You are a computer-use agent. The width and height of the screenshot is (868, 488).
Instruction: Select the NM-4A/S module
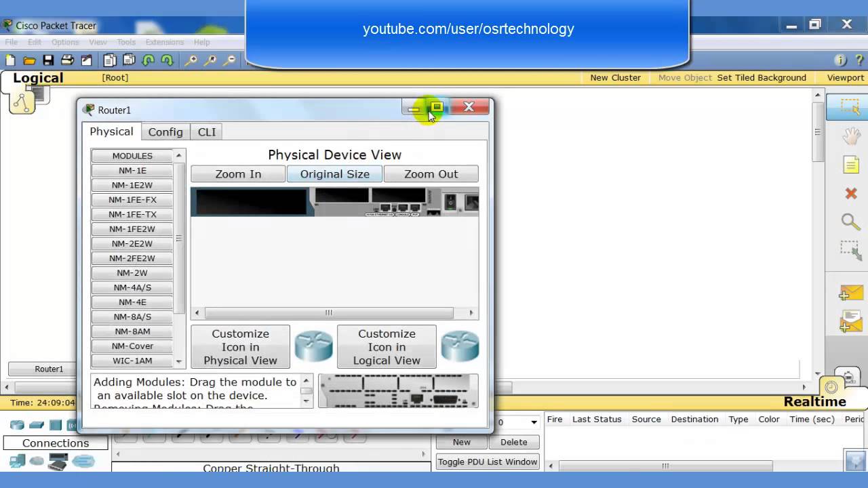tap(132, 287)
